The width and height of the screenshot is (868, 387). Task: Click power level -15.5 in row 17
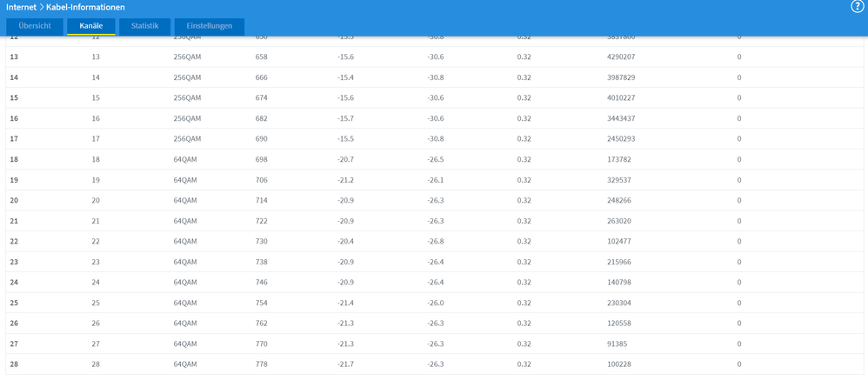tap(346, 139)
